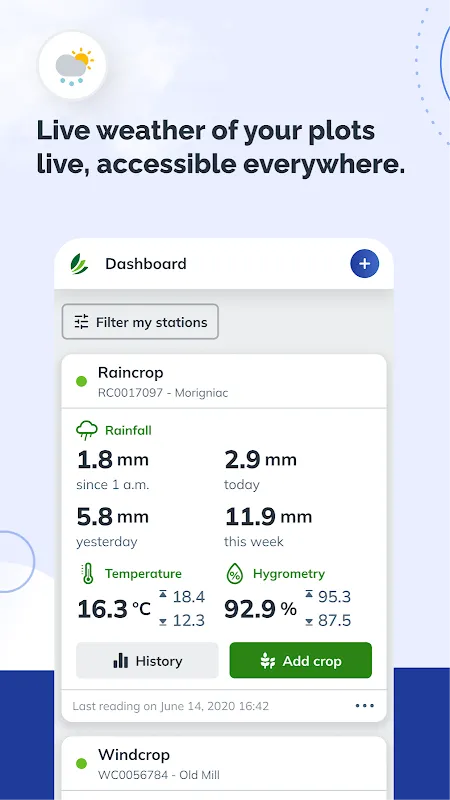450x800 pixels.
Task: Click the filter sliders icon
Action: [82, 322]
